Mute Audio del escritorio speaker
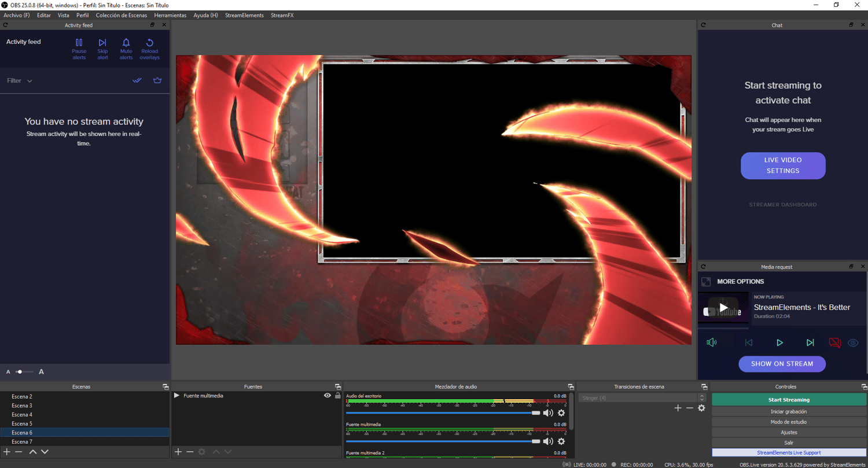The image size is (868, 468). [547, 413]
